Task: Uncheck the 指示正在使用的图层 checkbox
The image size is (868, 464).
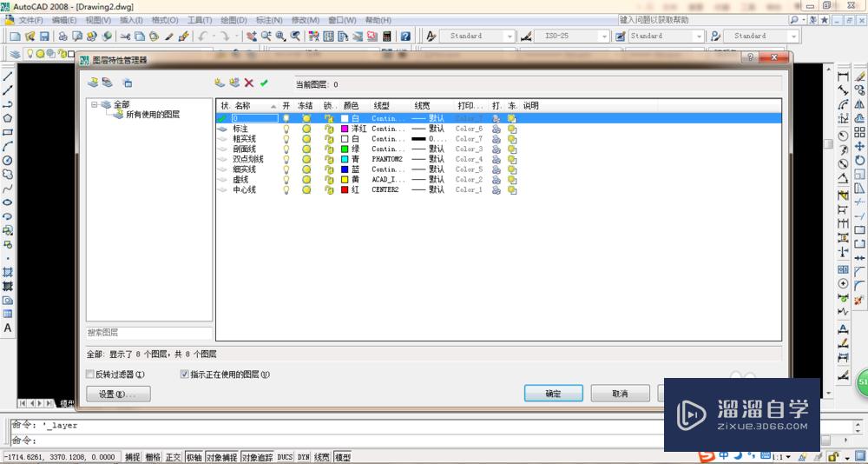Action: (x=185, y=375)
